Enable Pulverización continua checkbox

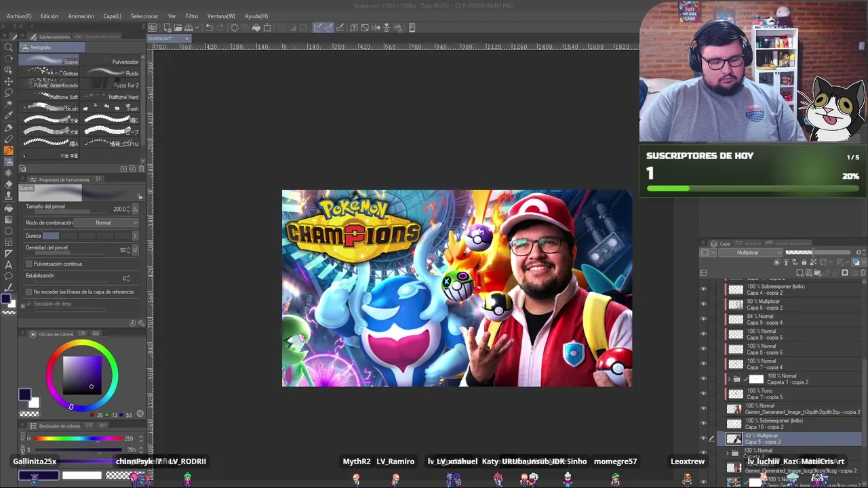coord(28,264)
